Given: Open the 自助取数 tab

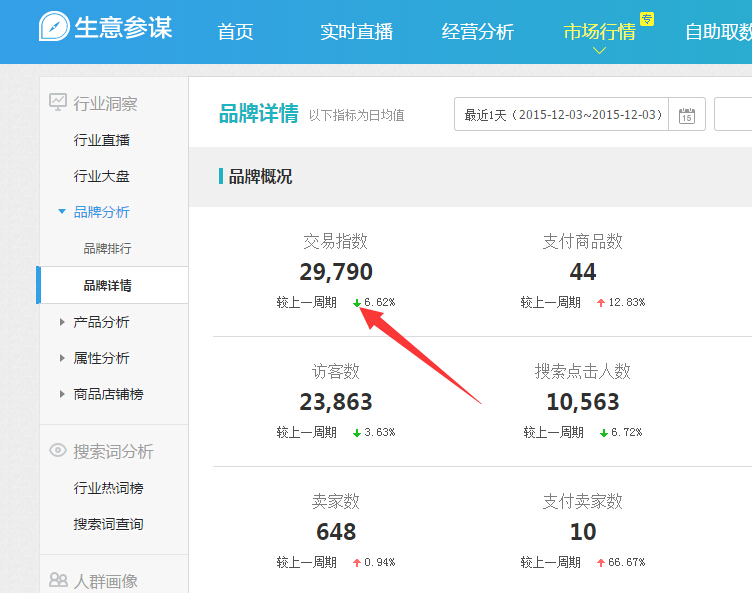Looking at the screenshot, I should click(x=718, y=32).
